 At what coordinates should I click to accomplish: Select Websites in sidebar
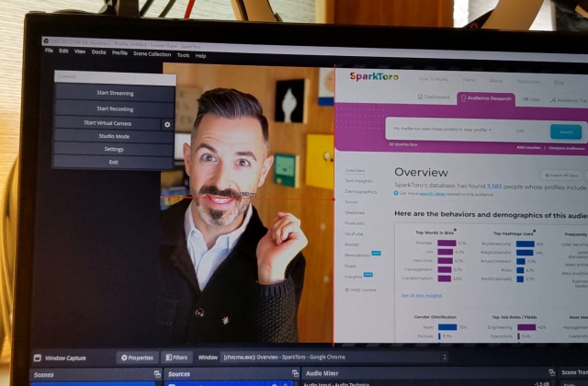[355, 212]
